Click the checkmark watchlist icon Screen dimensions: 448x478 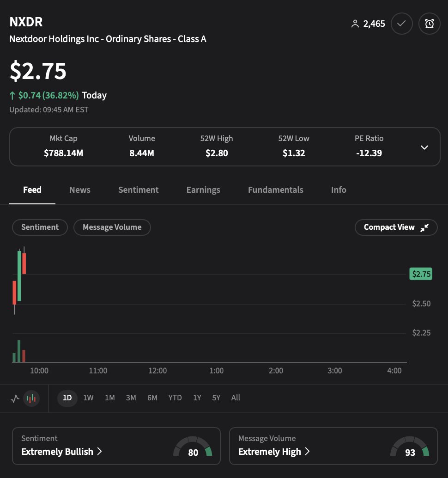click(x=401, y=23)
